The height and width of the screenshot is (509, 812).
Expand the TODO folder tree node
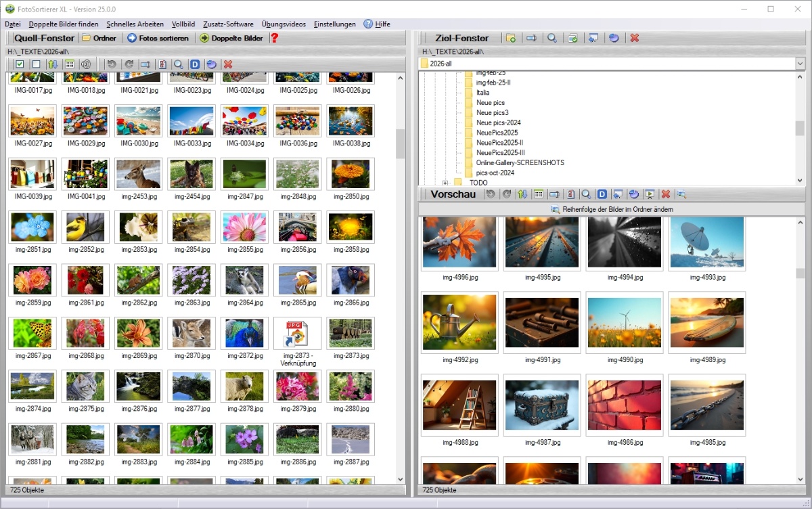(x=445, y=183)
